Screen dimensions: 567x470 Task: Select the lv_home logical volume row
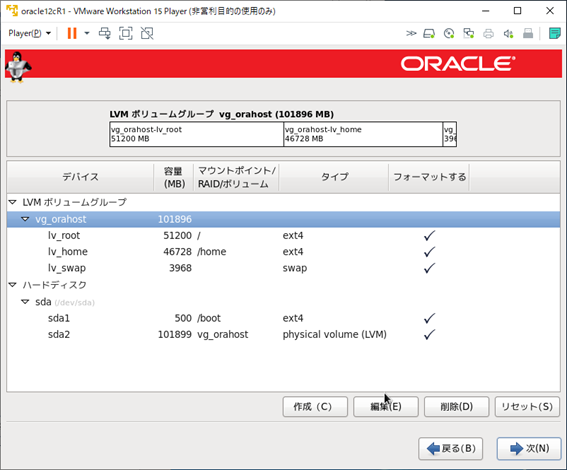(x=283, y=252)
